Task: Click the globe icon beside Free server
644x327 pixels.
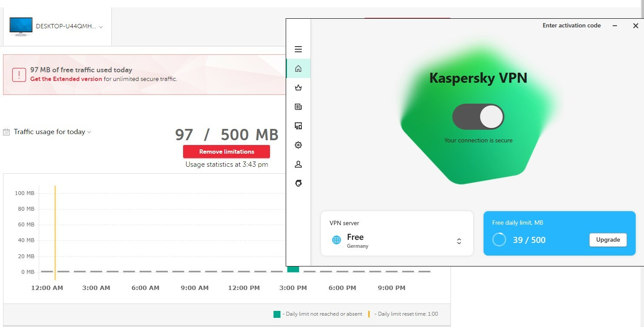Action: click(x=337, y=240)
